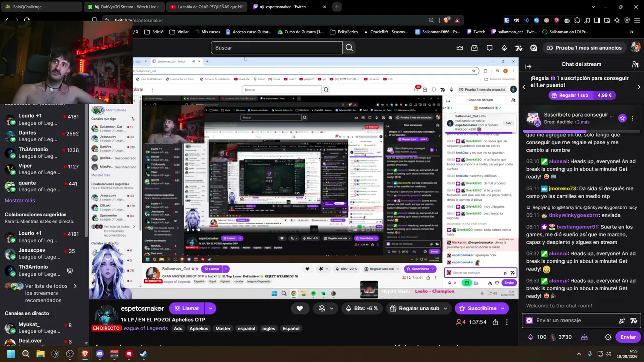Expand the Llamar button dropdown arrow

[211, 308]
